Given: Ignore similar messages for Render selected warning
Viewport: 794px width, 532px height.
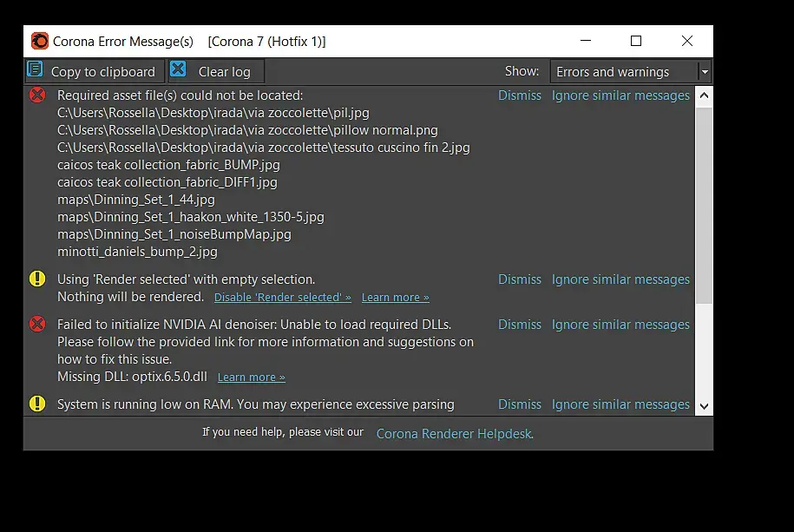Looking at the screenshot, I should point(620,279).
